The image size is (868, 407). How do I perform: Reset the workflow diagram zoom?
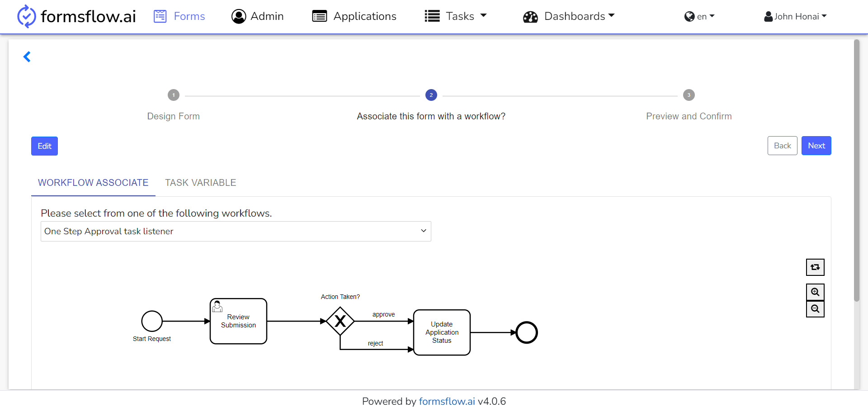point(815,267)
